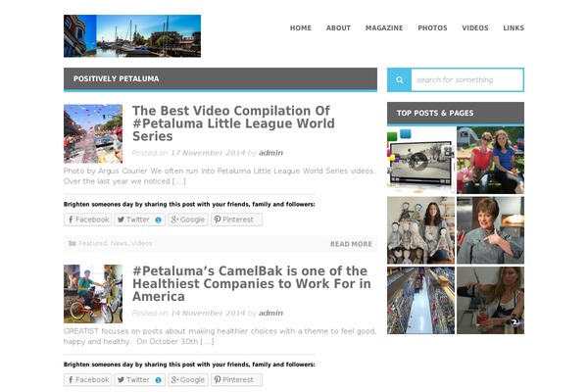Open the News category link
Viewport: 588px width, 392px height.
point(119,243)
